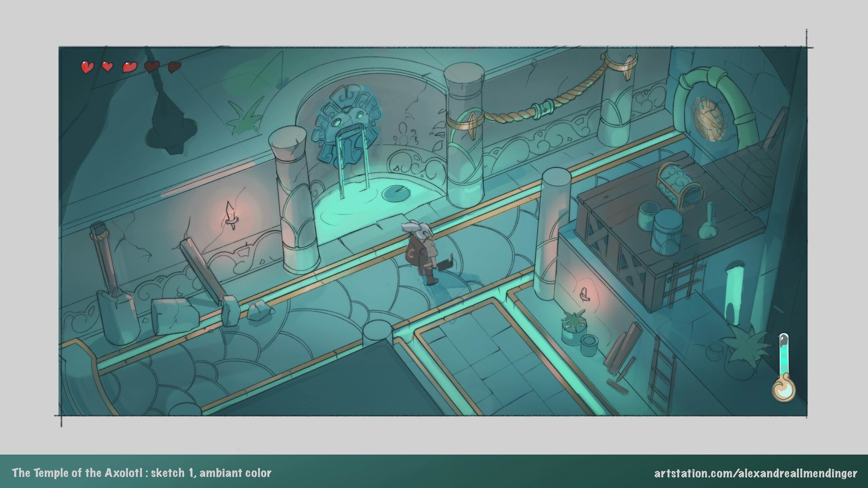Toggle the fourth dark heart icon
868x488 pixels.
(x=151, y=66)
